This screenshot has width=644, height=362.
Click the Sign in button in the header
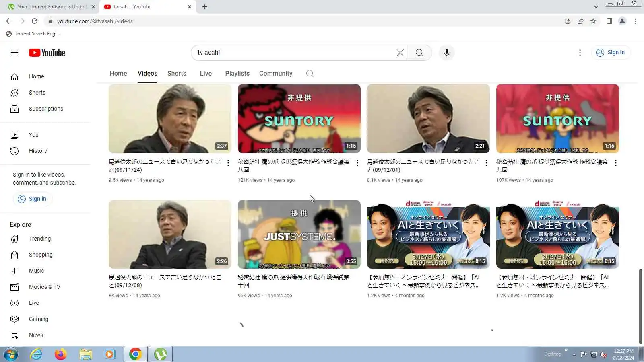click(611, 52)
